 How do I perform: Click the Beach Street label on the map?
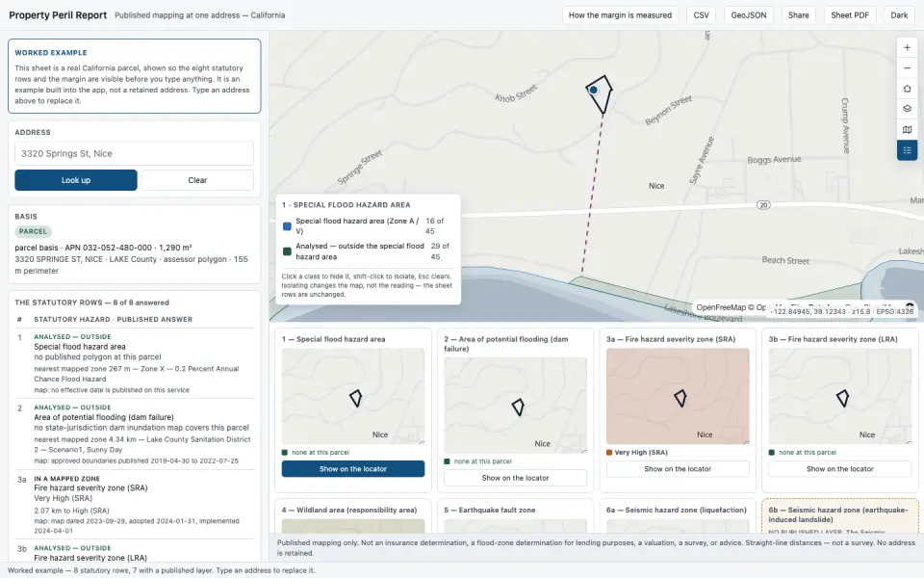(x=785, y=260)
